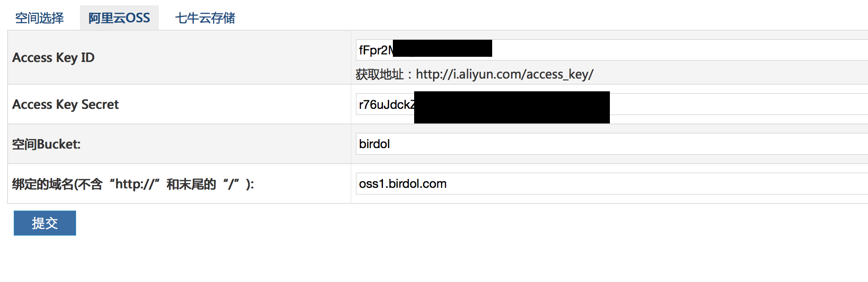Open the 七牛云存储 tab

[205, 18]
